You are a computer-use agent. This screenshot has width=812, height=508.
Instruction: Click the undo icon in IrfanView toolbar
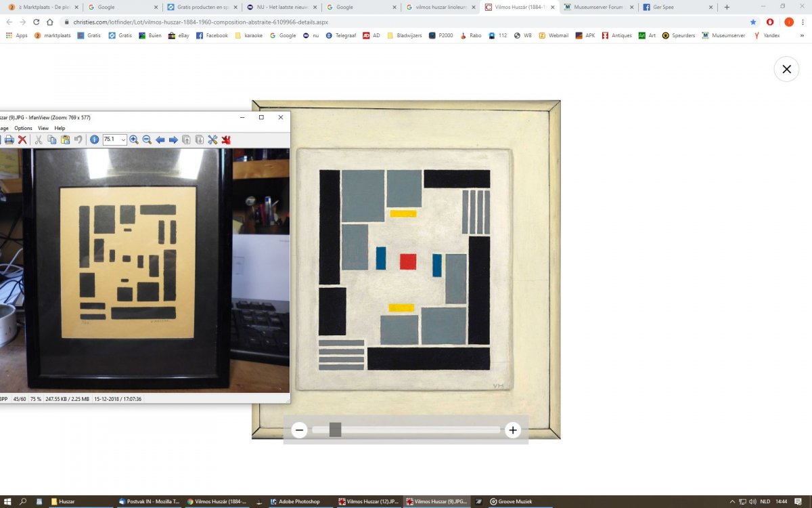[x=78, y=140]
